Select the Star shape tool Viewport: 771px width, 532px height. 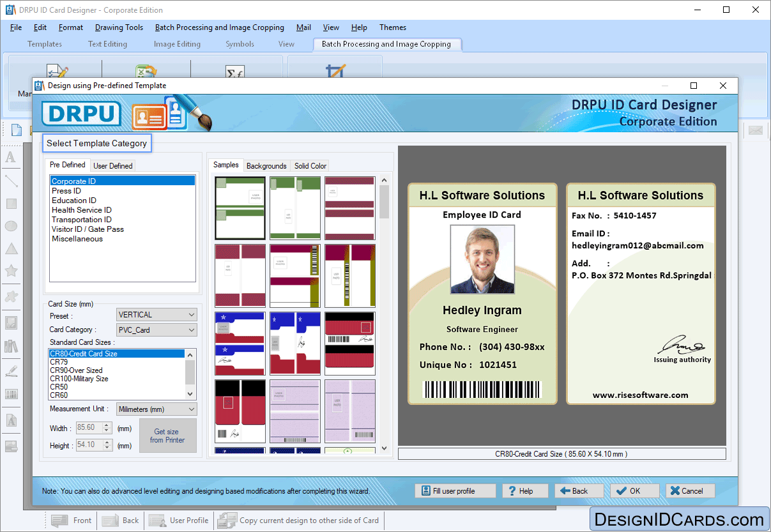point(11,271)
